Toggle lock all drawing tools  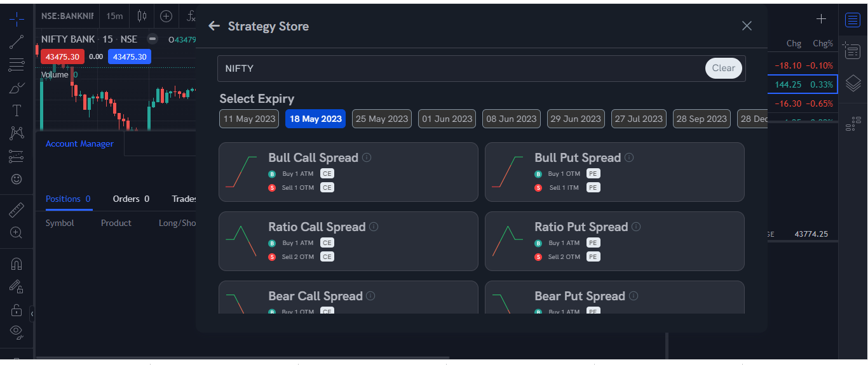pyautogui.click(x=17, y=310)
